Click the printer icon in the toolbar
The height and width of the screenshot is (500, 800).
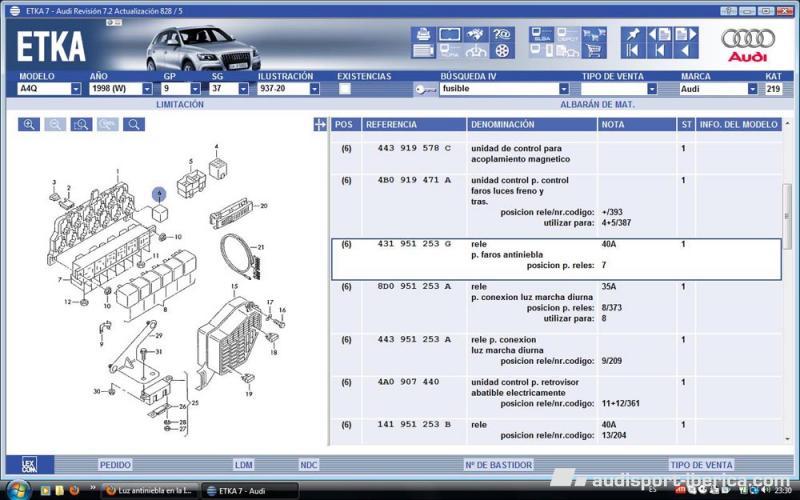pos(423,34)
